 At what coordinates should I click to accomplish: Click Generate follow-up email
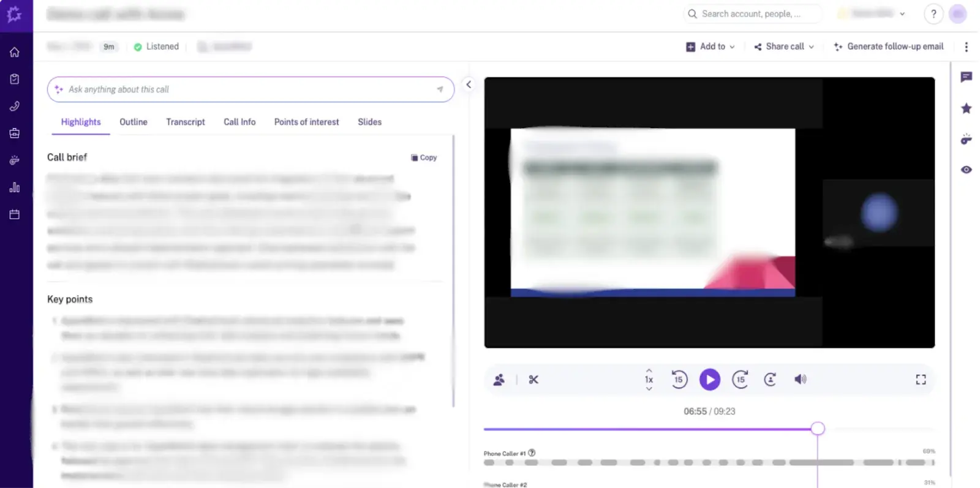point(889,47)
